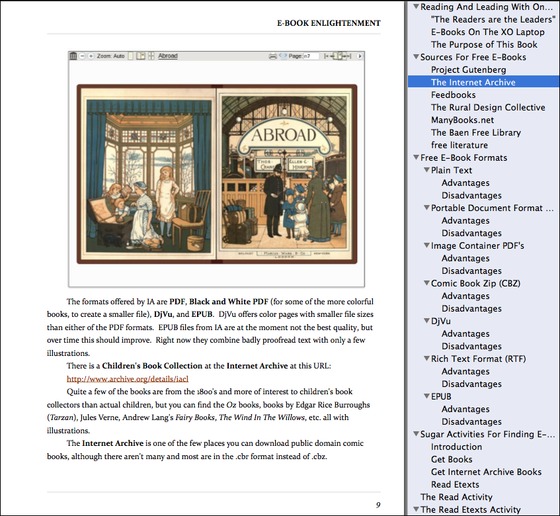Screen dimensions: 560x516
Task: Open Advantages under DjVu
Action: tap(465, 334)
